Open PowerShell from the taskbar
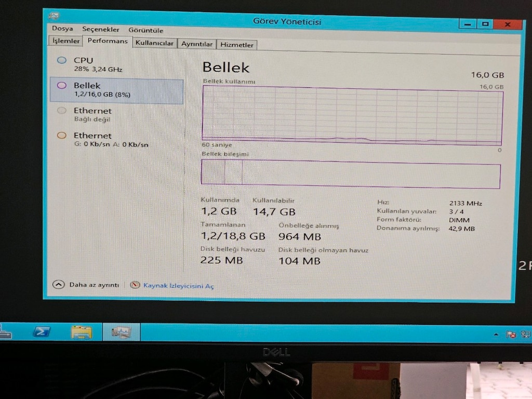The image size is (532, 399). pos(42,331)
